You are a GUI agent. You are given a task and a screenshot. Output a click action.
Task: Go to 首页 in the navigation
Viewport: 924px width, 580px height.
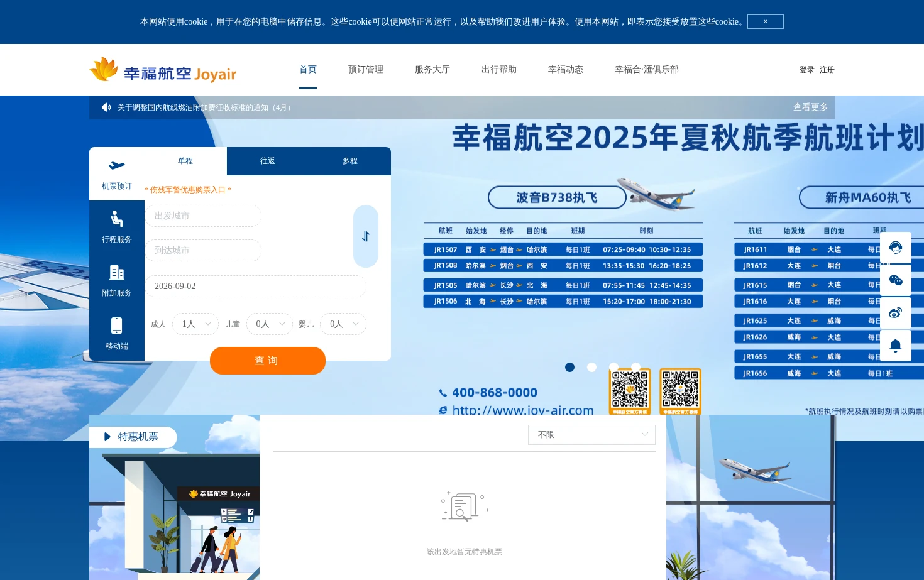pyautogui.click(x=308, y=69)
